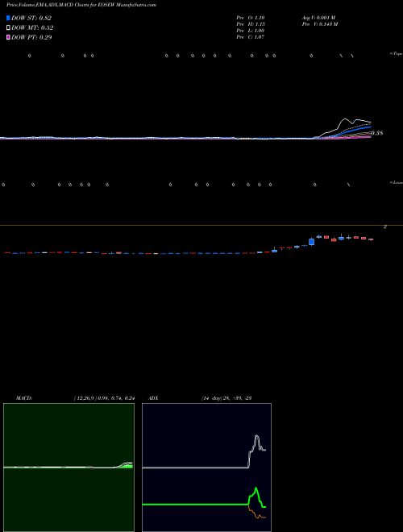Image resolution: width=403 pixels, height=532 pixels.
Task: Open the dark blue ADX indicator chart panel
Action: point(206,468)
